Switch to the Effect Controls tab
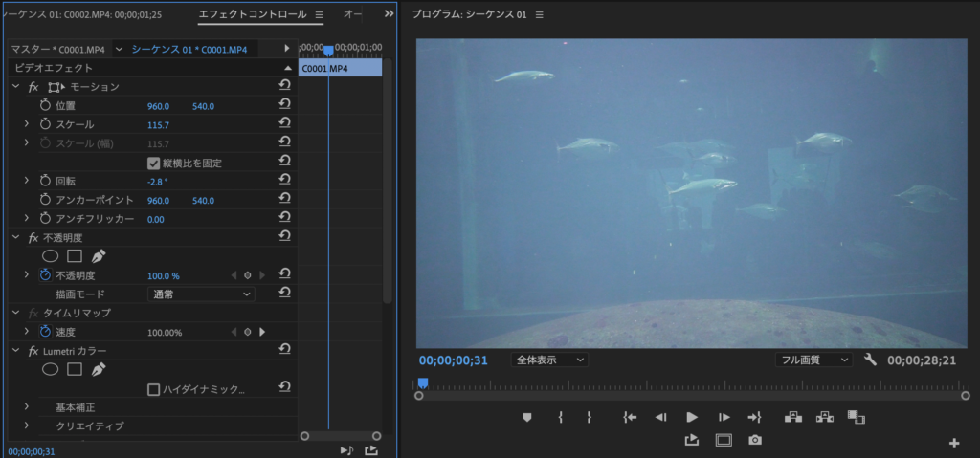Viewport: 980px width, 458px height. (x=253, y=14)
